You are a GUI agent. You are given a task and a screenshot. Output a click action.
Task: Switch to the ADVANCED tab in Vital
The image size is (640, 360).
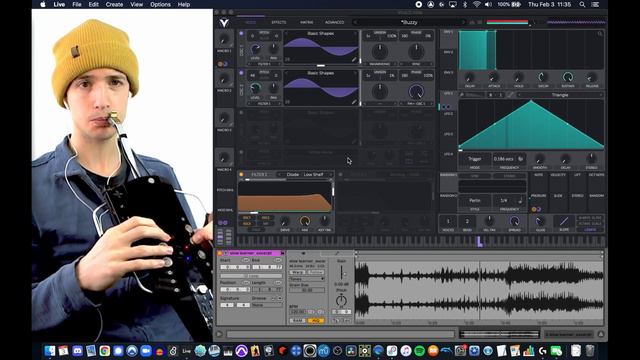pyautogui.click(x=335, y=22)
